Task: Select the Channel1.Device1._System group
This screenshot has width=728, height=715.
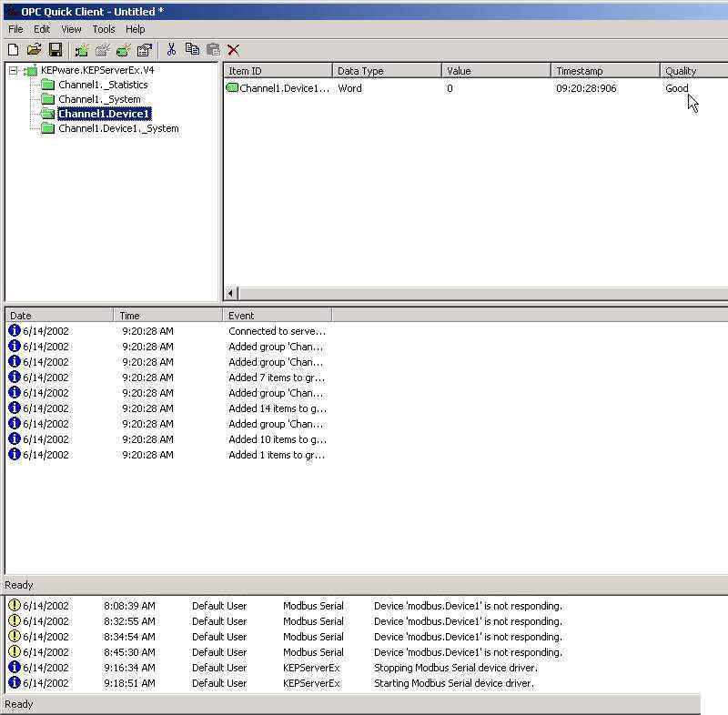Action: coord(118,128)
